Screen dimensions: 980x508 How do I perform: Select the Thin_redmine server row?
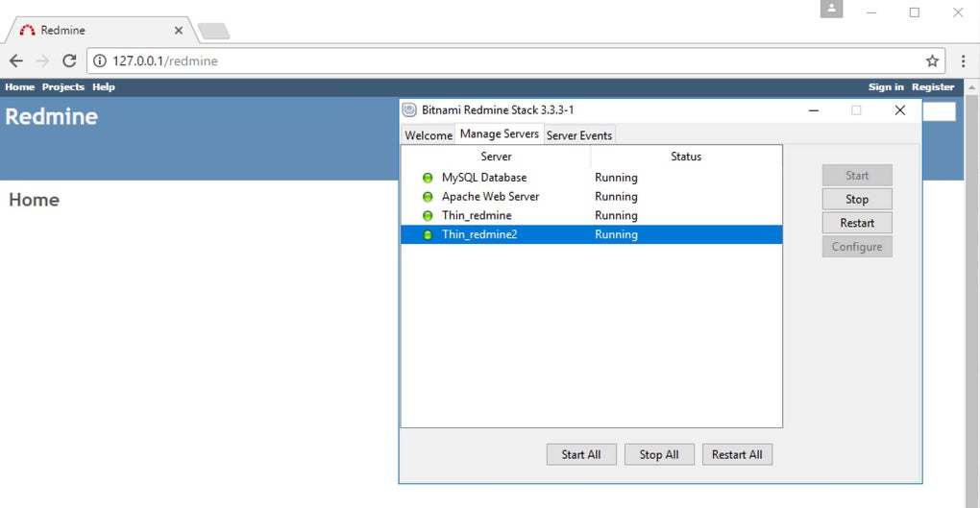pos(591,215)
